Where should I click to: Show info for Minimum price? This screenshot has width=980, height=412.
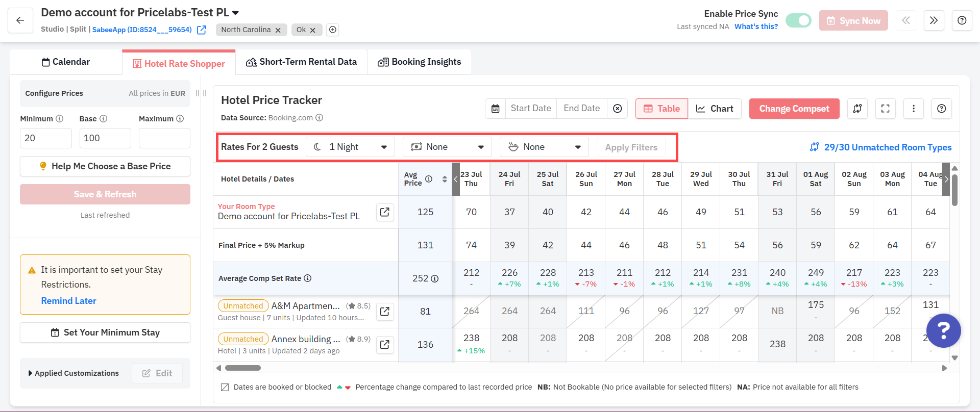tap(60, 119)
